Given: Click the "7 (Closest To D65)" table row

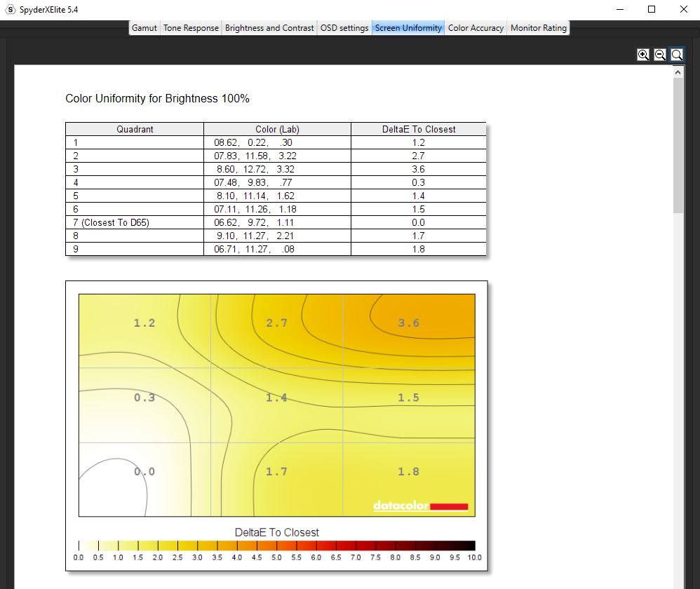Looking at the screenshot, I should coord(276,222).
